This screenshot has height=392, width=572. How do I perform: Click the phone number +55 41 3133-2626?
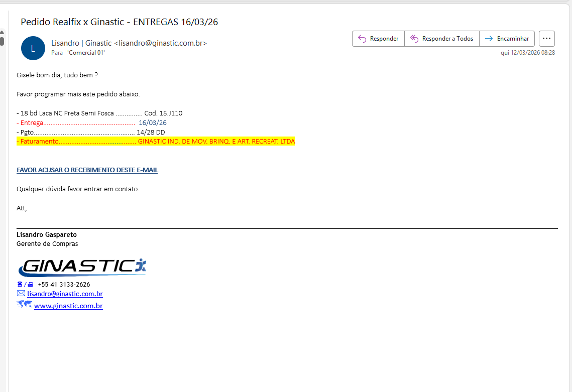click(x=64, y=284)
